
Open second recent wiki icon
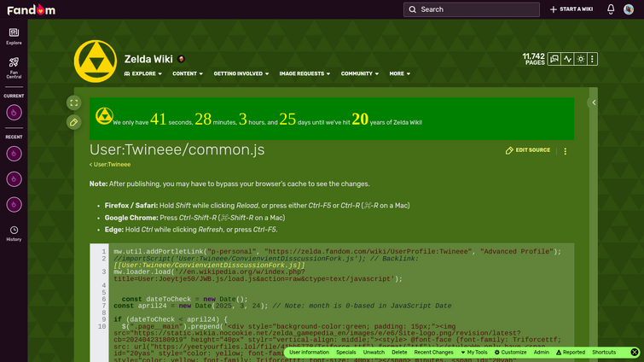coord(14,179)
